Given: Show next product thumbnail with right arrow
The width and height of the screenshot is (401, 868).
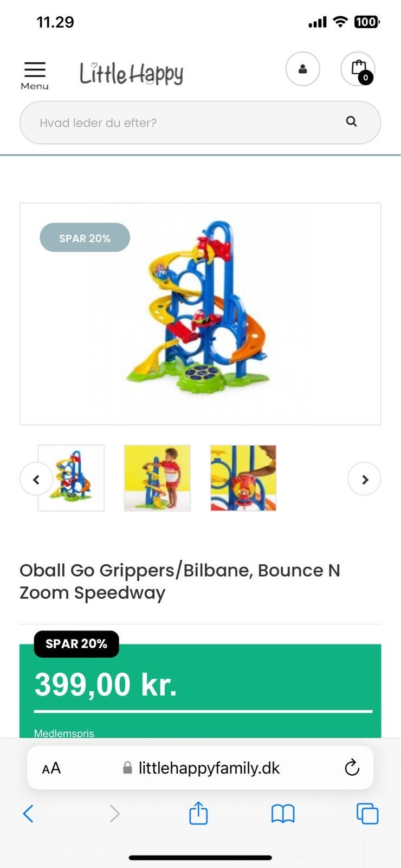Looking at the screenshot, I should [364, 479].
